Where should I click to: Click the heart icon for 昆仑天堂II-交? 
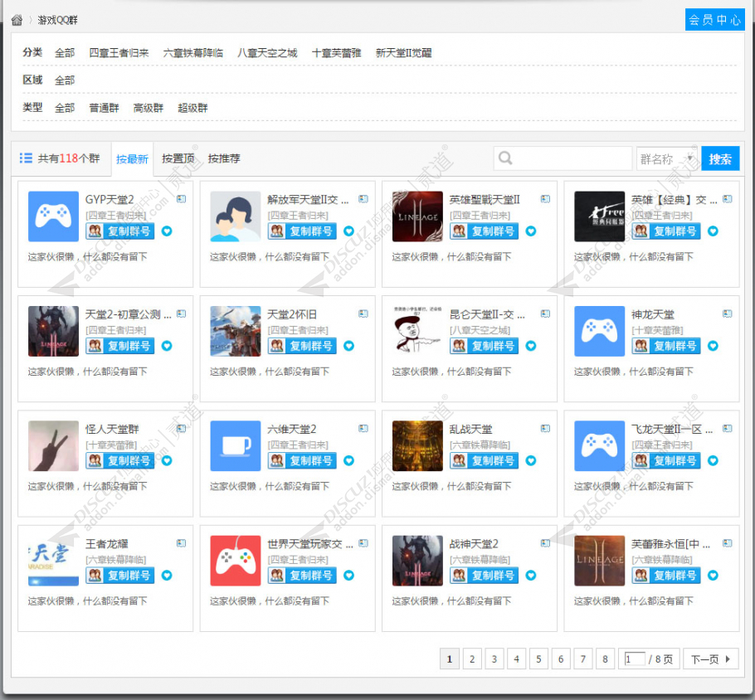(531, 346)
